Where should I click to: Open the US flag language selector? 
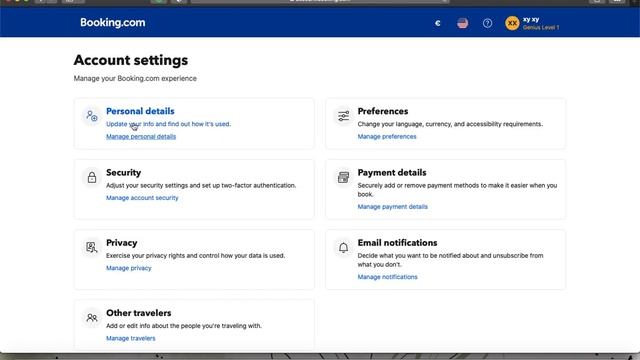click(x=462, y=23)
